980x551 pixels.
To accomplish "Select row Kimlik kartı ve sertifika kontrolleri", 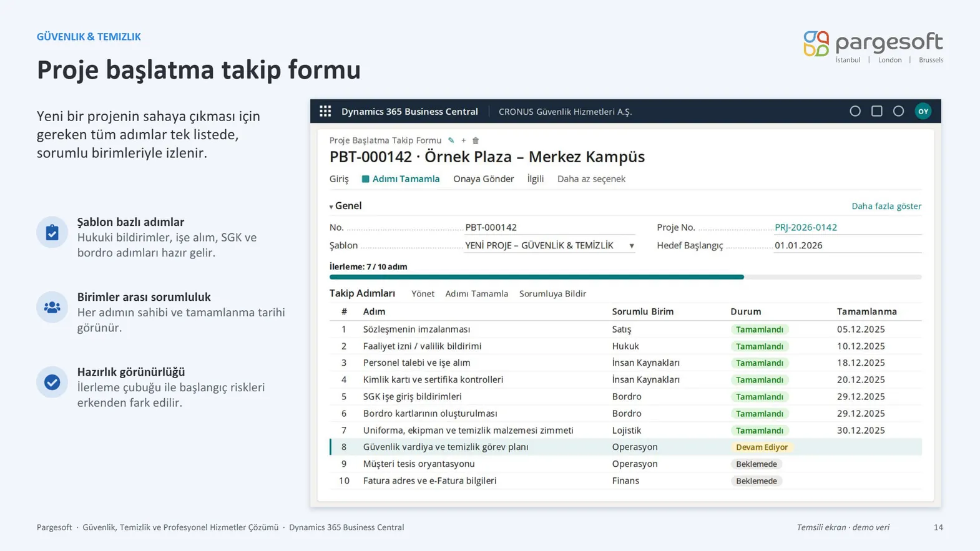I will [x=625, y=379].
